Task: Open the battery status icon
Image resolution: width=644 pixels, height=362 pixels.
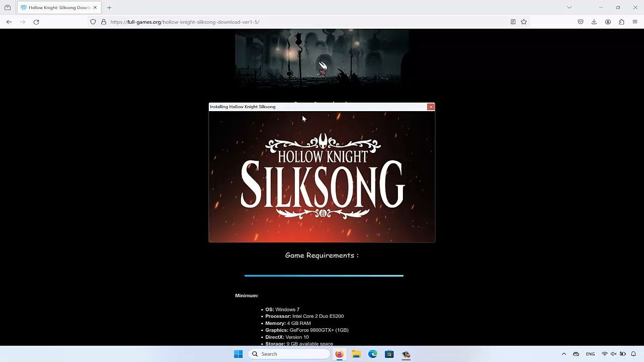Action: (623, 354)
